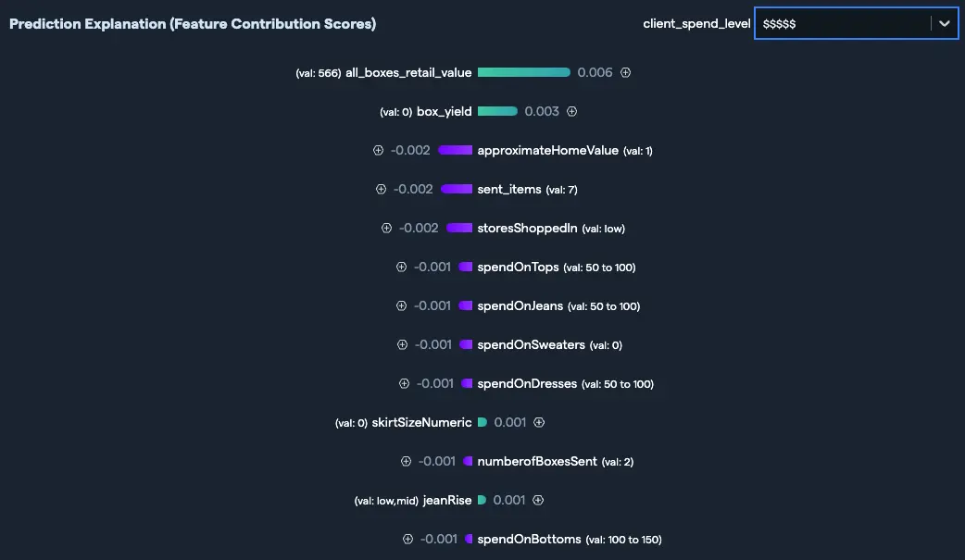Screen dimensions: 965x560
Task: Click plus icon for numberofBoxesSent row
Action: (x=406, y=461)
